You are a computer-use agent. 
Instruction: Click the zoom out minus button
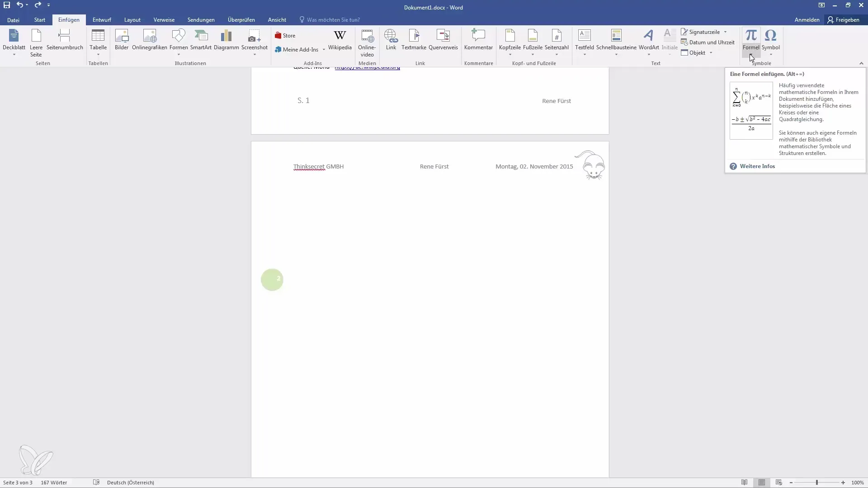tap(791, 483)
